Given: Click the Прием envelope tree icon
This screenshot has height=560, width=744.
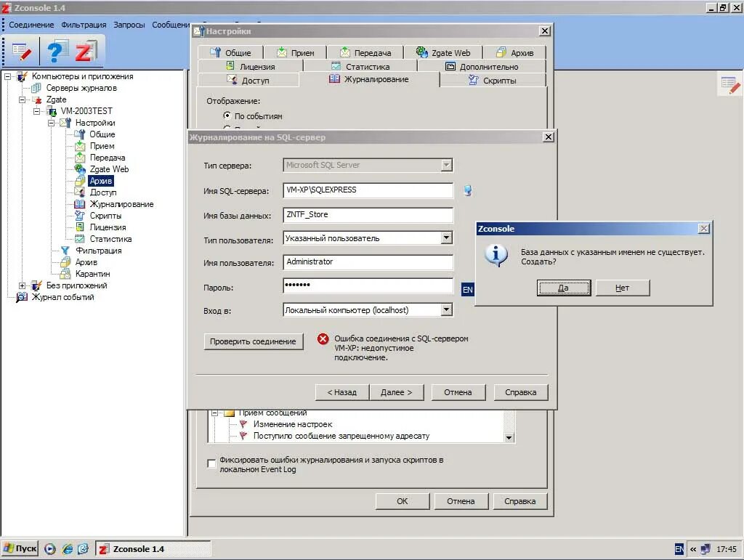Looking at the screenshot, I should (x=80, y=146).
